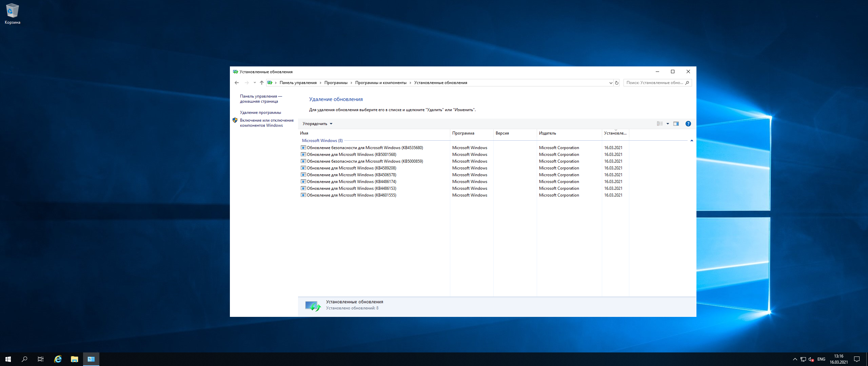Sort by the 'Имя' column header
868x366 pixels.
374,133
